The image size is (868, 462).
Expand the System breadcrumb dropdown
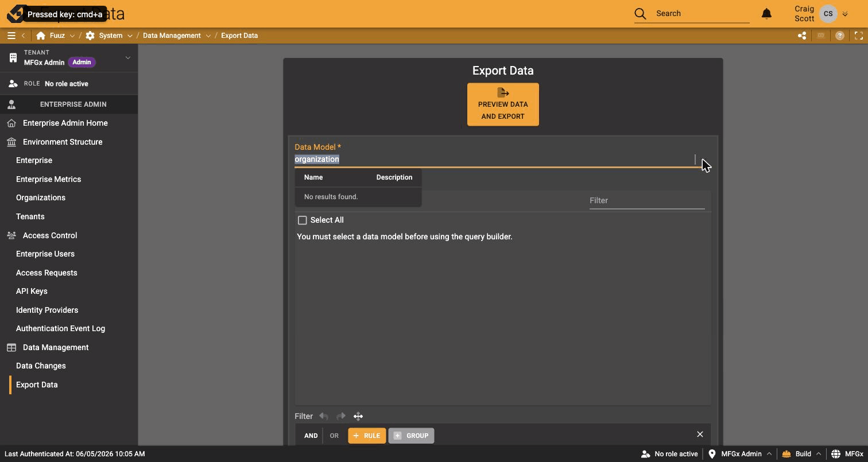130,36
